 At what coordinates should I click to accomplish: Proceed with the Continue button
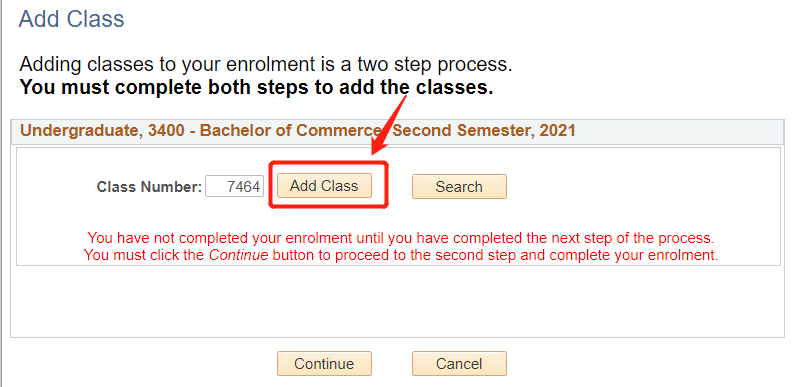pos(324,364)
